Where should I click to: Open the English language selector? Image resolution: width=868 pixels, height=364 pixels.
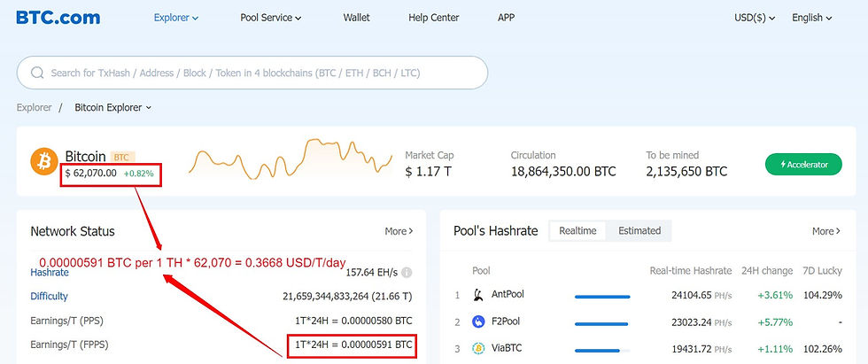(x=812, y=18)
